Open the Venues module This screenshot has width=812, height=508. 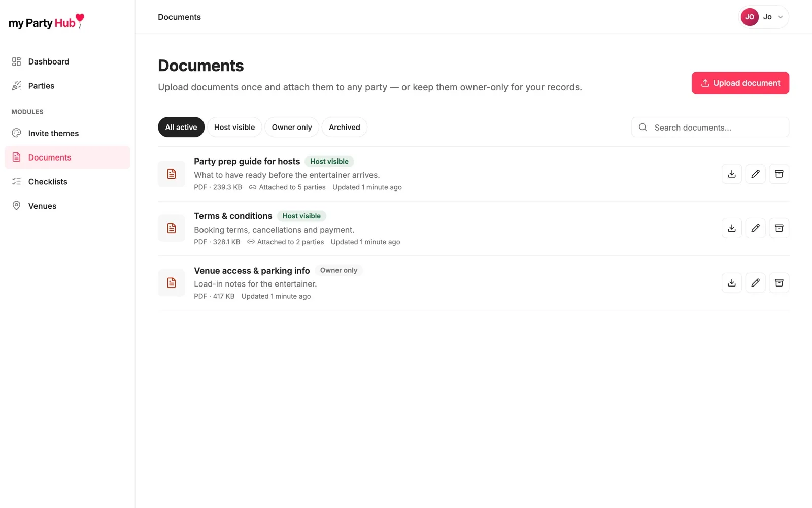point(67,206)
